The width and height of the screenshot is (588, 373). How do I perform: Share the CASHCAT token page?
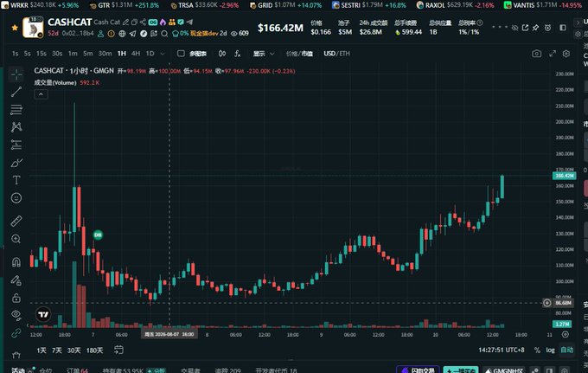tap(143, 23)
